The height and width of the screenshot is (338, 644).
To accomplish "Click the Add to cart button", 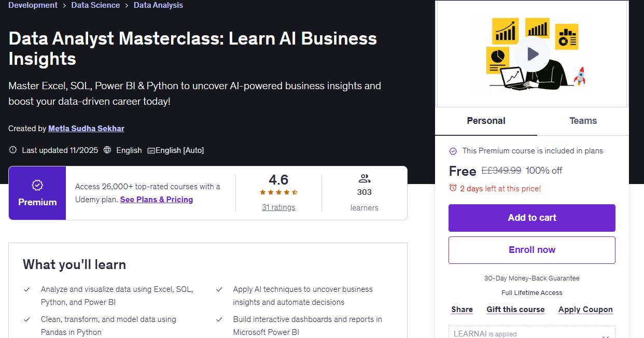I will pyautogui.click(x=532, y=218).
